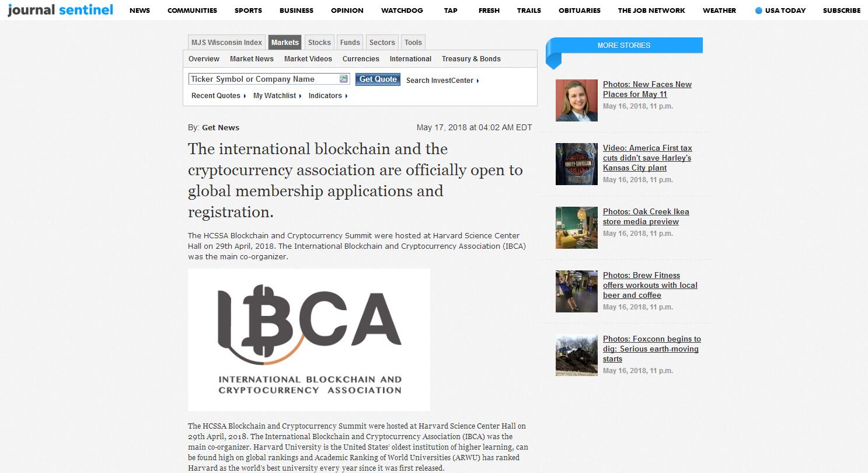The height and width of the screenshot is (473, 868).
Task: Go to the SPORTS section
Action: click(248, 11)
